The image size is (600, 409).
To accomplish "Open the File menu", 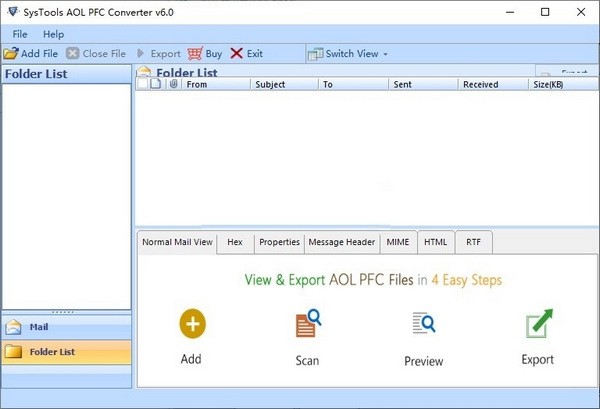I will click(x=20, y=34).
